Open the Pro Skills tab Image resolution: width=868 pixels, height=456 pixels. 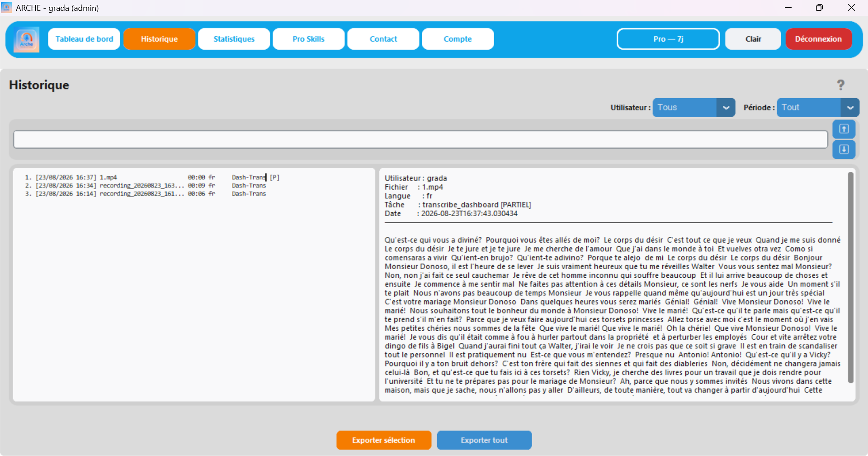308,39
